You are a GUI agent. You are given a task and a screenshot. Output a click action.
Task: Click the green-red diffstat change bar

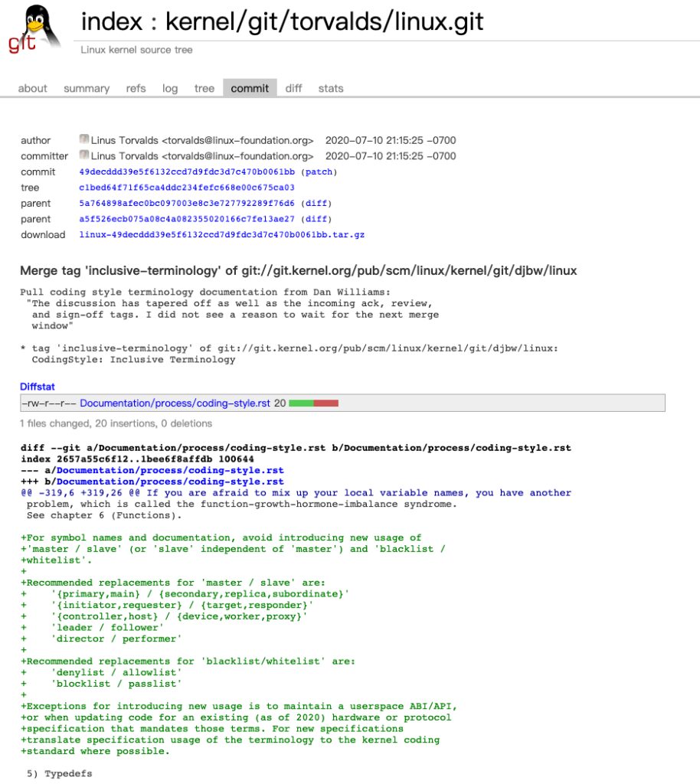313,403
